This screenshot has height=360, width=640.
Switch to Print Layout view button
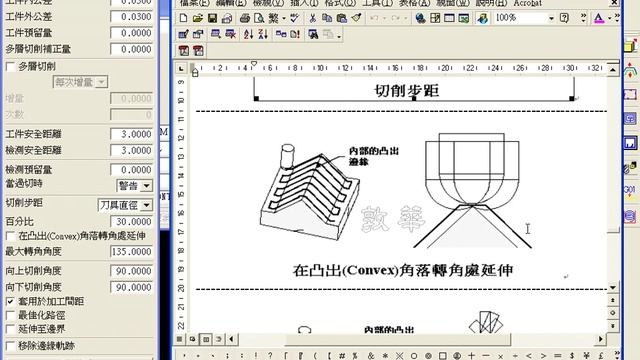pyautogui.click(x=206, y=339)
